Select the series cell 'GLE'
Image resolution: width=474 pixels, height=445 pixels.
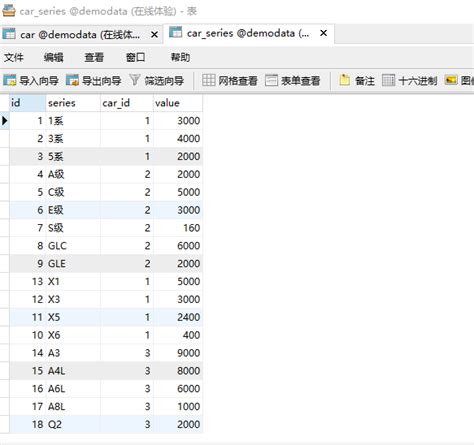click(x=73, y=263)
